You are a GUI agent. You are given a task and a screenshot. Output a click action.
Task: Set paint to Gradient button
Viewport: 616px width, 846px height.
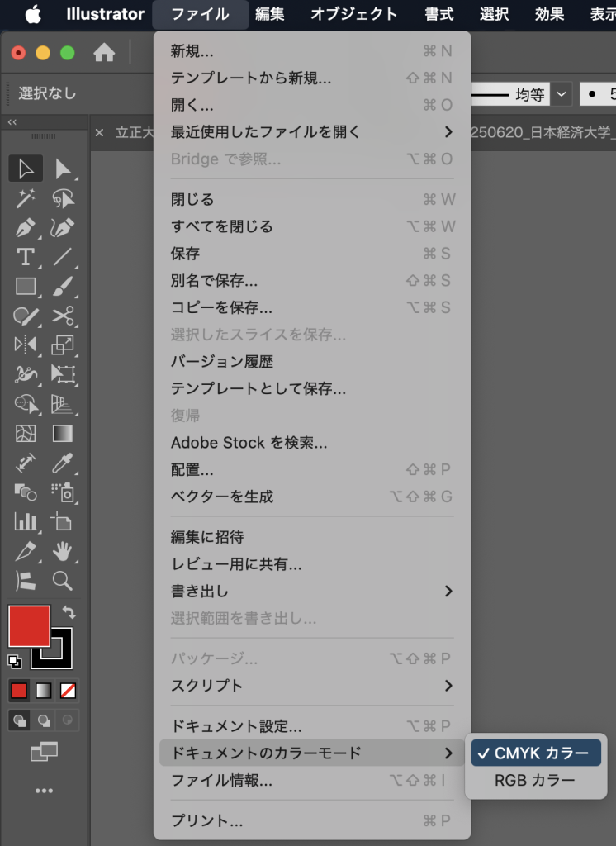(43, 691)
